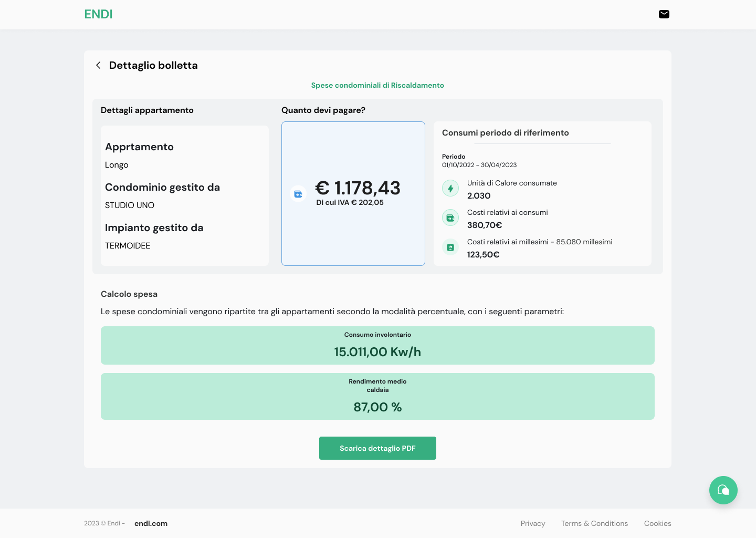Click 'Spese condominiali di Riscaldamento' subtitle

point(377,85)
